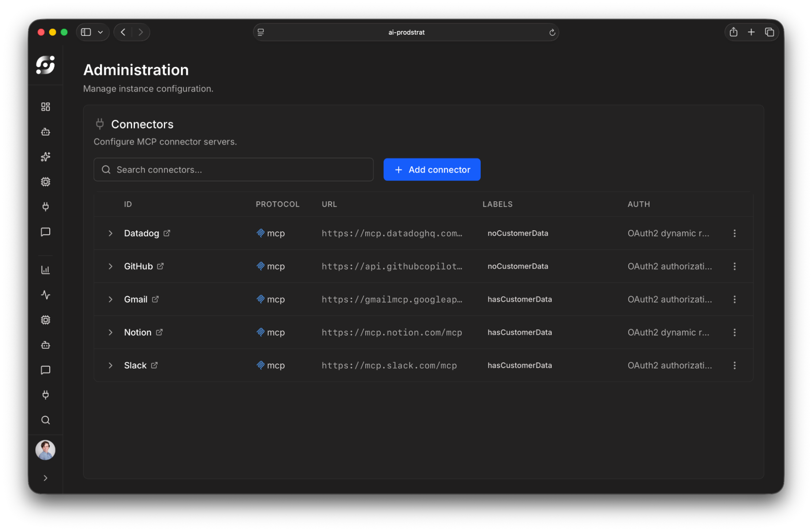Click the ID column header

tap(128, 204)
